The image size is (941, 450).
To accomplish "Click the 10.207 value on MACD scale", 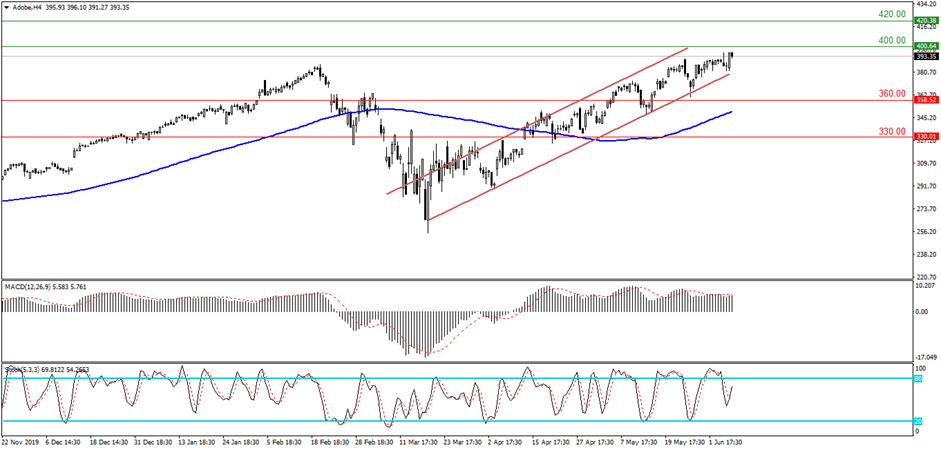I will click(x=926, y=285).
